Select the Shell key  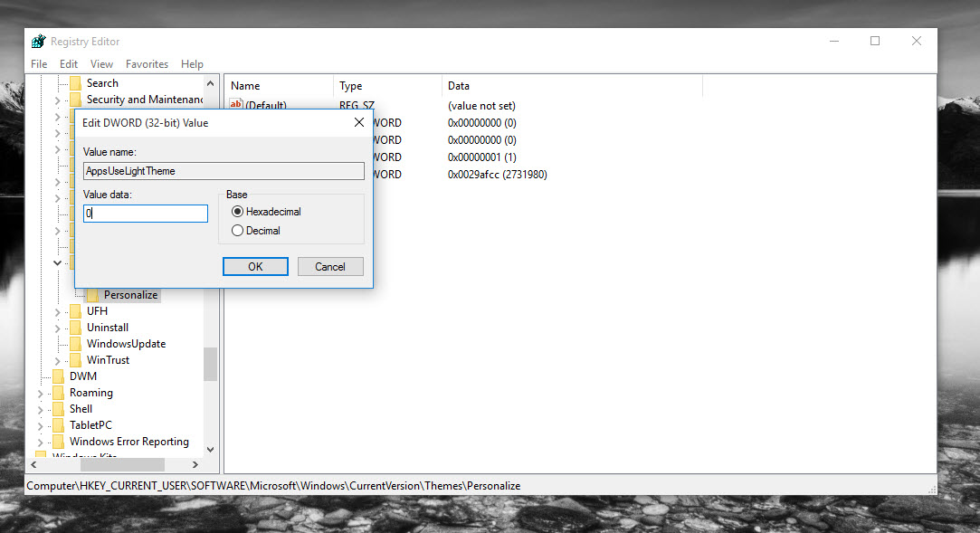tap(81, 409)
